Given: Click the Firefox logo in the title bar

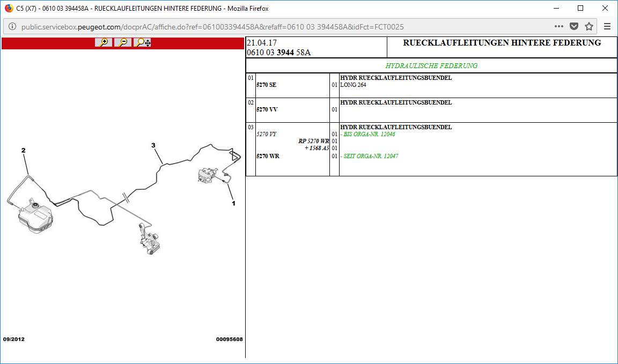Looking at the screenshot, I should [9, 8].
